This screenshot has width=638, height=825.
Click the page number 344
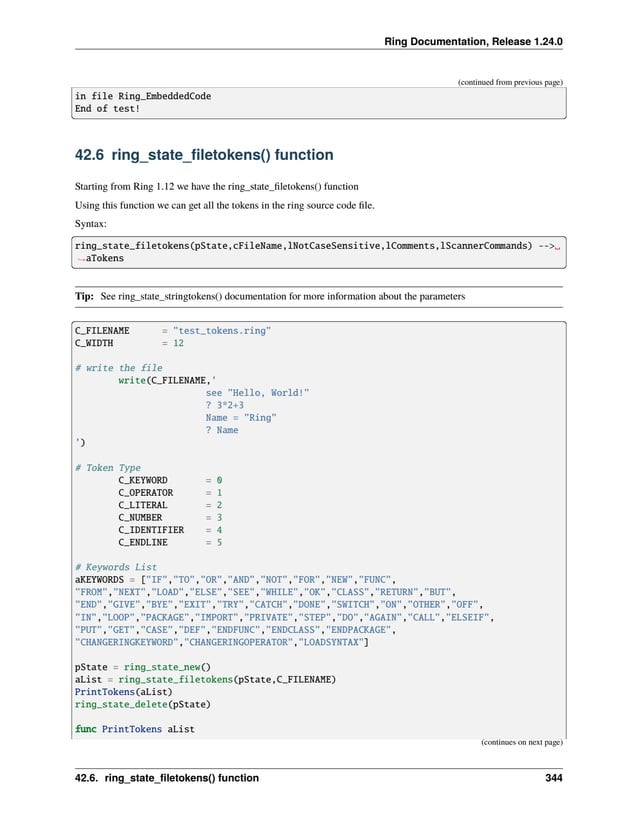click(x=554, y=778)
